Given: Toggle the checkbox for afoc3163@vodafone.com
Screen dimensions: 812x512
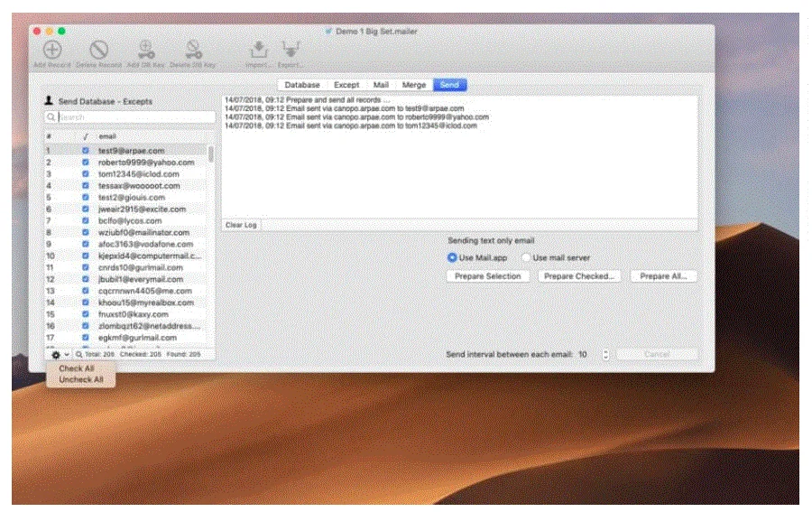Looking at the screenshot, I should (x=86, y=244).
